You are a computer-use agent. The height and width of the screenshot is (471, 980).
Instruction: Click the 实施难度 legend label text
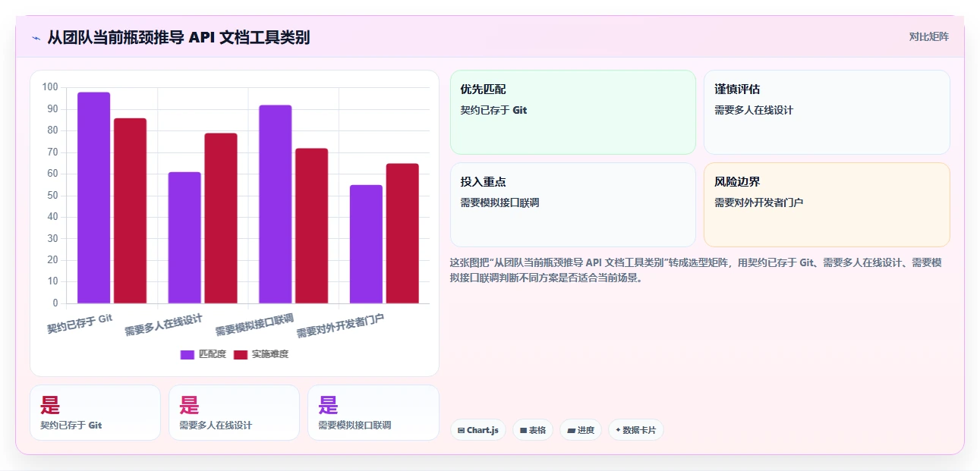270,354
